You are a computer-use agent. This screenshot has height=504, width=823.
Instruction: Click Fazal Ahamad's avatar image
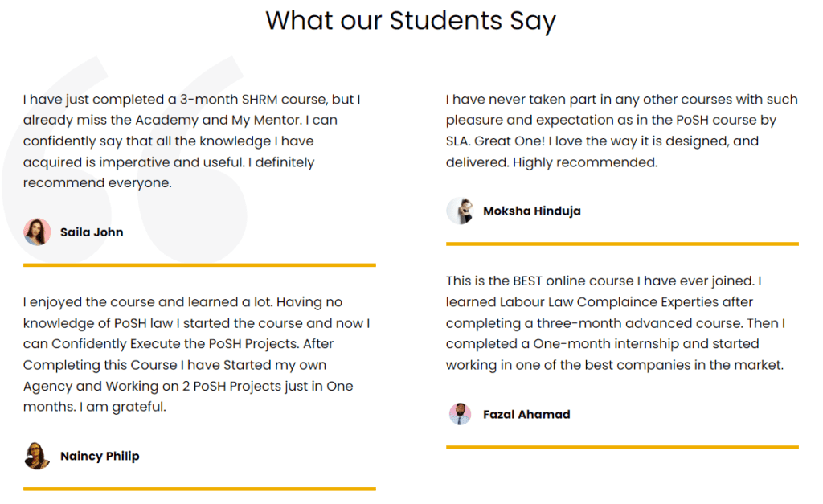click(x=460, y=415)
